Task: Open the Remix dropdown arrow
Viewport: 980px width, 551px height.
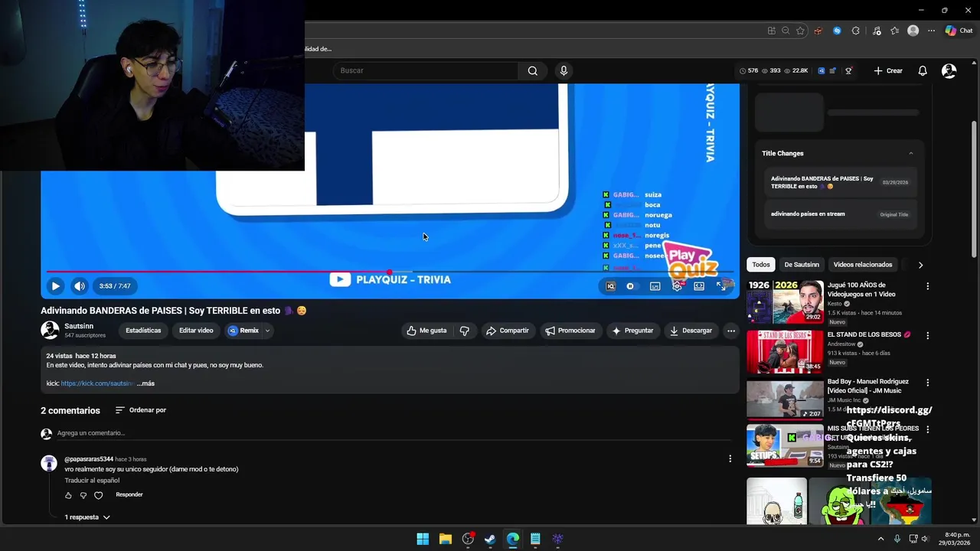Action: pos(267,331)
